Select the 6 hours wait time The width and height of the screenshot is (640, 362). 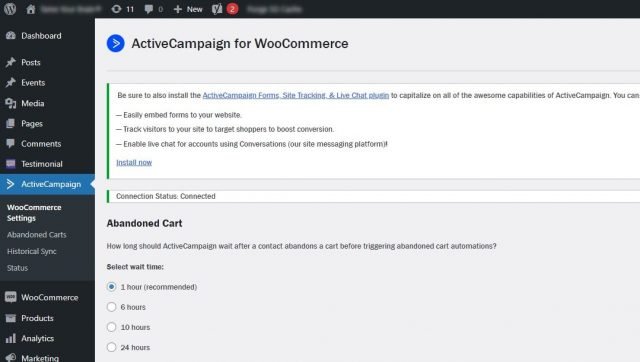point(111,307)
